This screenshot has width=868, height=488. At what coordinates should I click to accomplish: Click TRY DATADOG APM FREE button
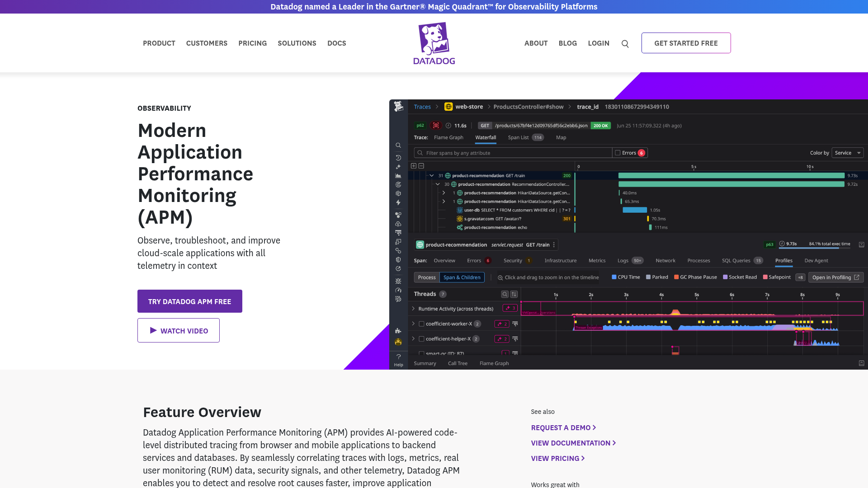190,301
